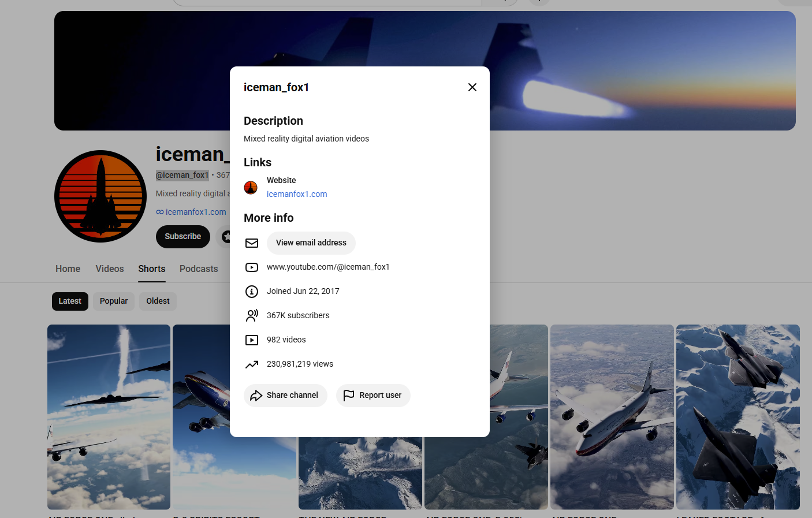This screenshot has height=518, width=812.
Task: Close the iceman_fox1 about dialog
Action: pos(472,87)
